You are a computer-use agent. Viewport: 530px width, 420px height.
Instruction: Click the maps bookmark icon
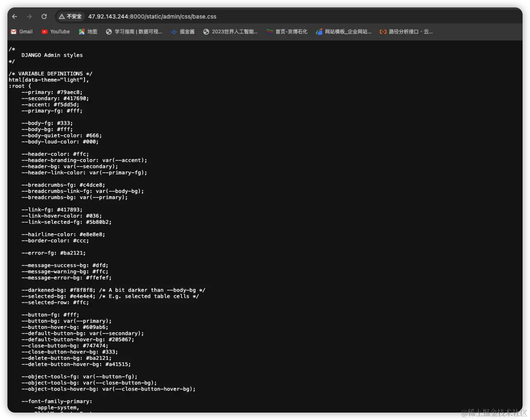82,32
